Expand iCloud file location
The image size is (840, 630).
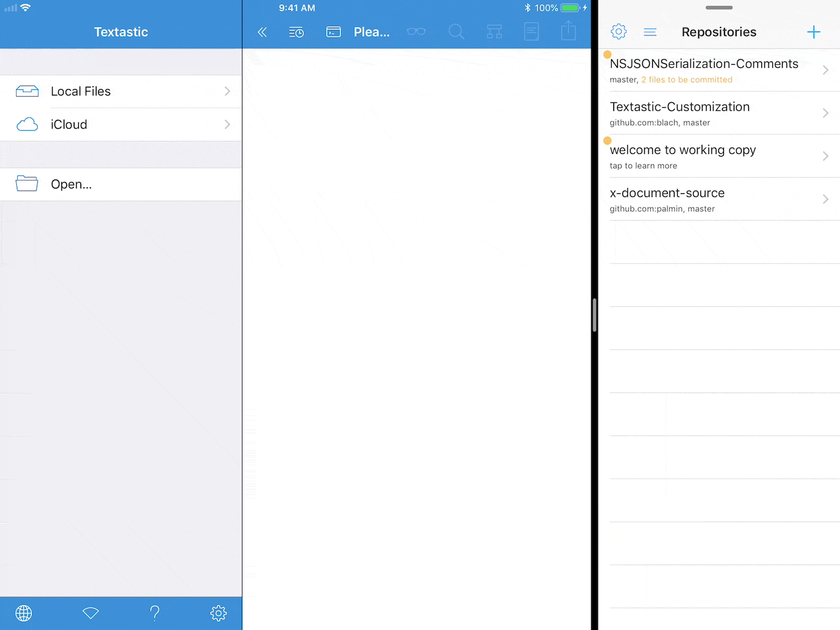pyautogui.click(x=121, y=124)
